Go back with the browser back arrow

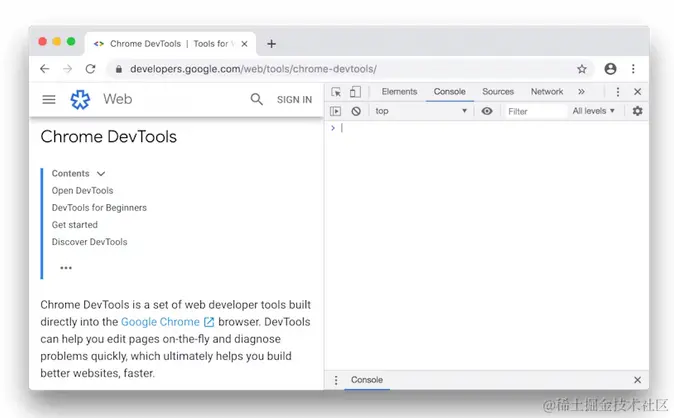45,69
